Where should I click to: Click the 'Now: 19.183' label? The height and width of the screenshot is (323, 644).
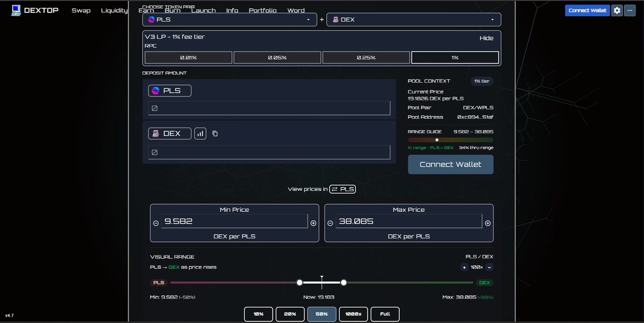(318, 297)
